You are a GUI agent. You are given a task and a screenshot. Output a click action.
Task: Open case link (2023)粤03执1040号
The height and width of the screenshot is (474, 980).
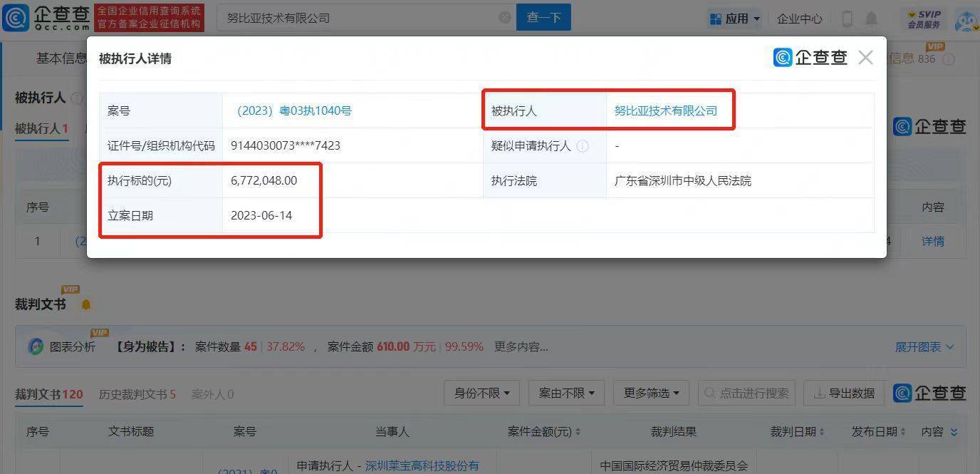pyautogui.click(x=293, y=111)
